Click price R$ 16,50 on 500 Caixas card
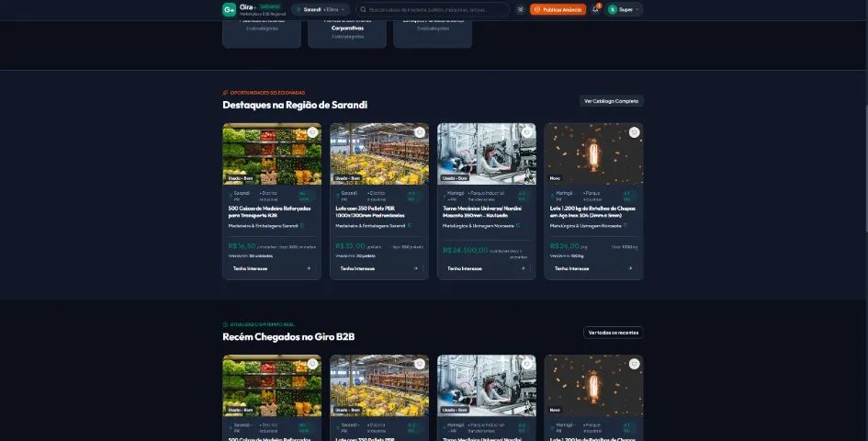This screenshot has width=868, height=441. [x=242, y=246]
